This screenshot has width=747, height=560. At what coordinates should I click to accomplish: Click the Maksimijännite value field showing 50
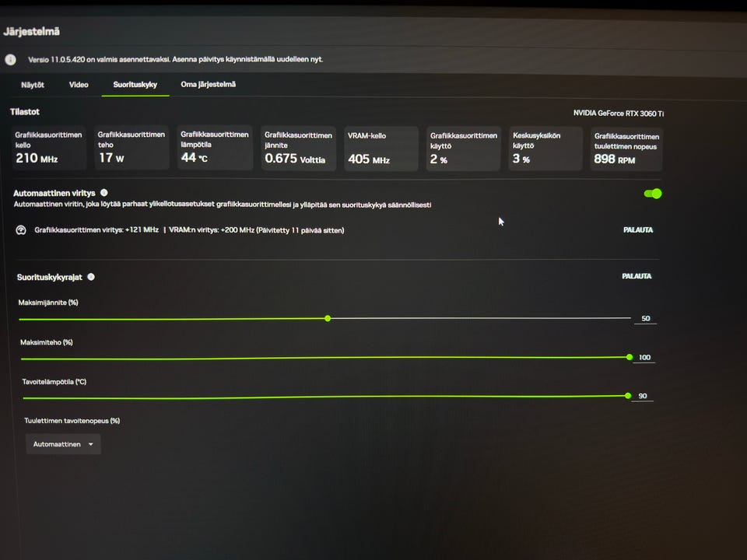[646, 319]
